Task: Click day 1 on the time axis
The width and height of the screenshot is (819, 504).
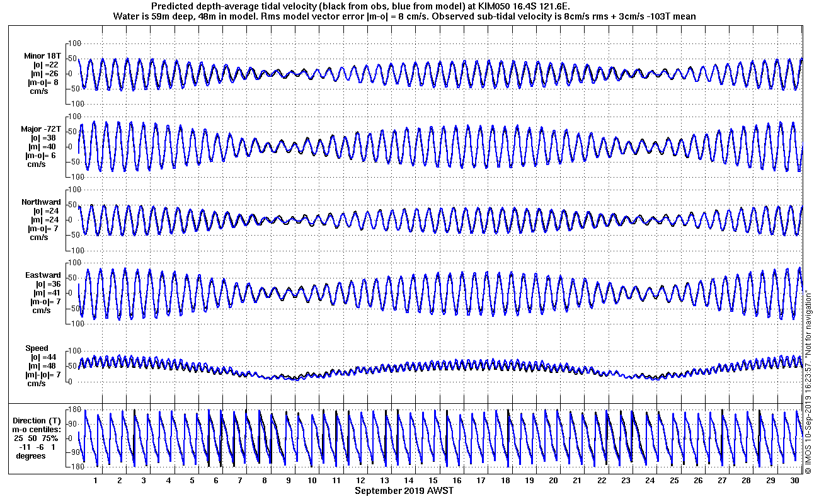Action: tap(96, 480)
